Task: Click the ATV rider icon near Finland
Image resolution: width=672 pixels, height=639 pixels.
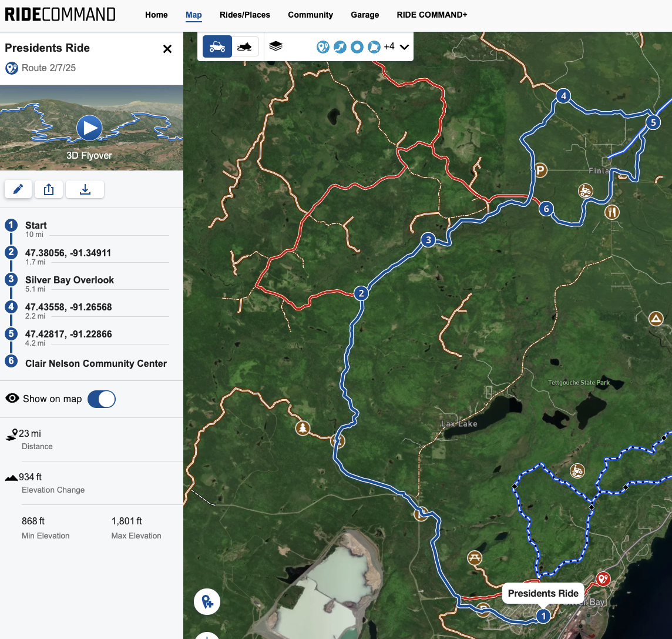Action: coord(586,190)
